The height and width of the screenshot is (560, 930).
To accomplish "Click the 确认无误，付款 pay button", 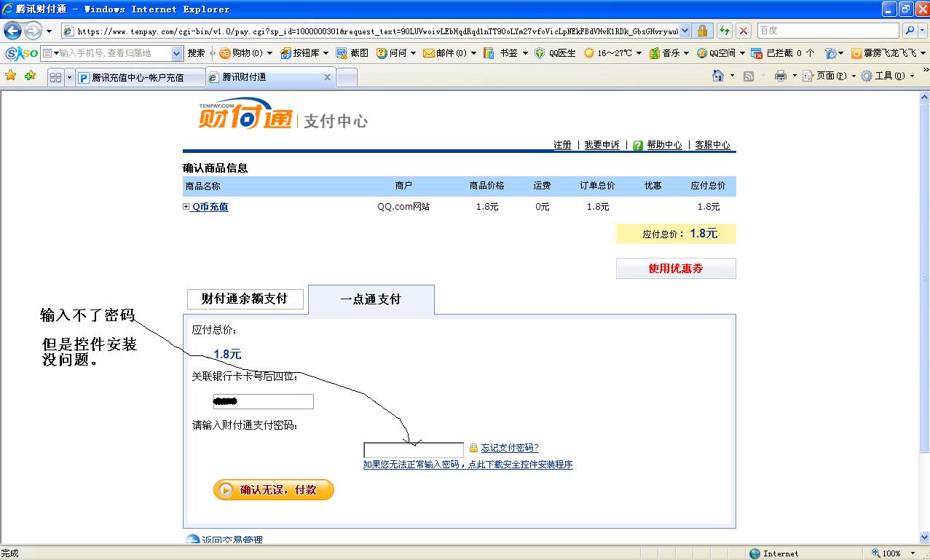I will 273,490.
